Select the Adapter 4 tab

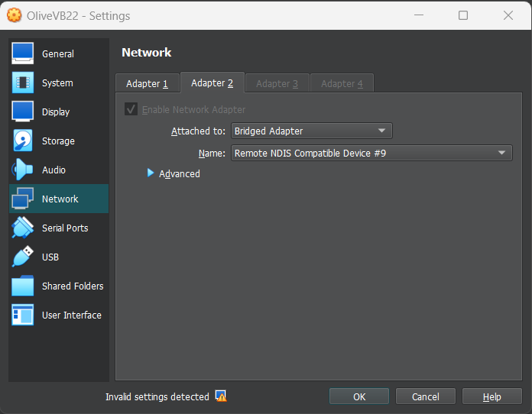[x=342, y=83]
